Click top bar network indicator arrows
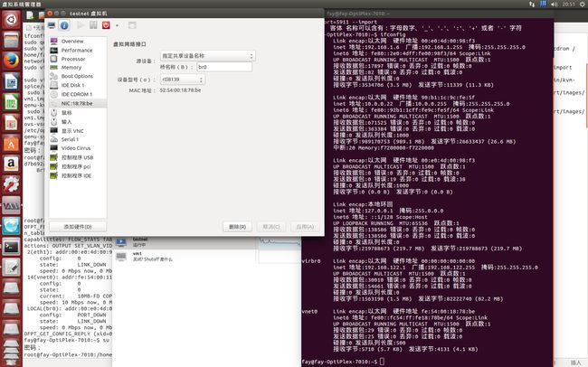 [x=532, y=5]
